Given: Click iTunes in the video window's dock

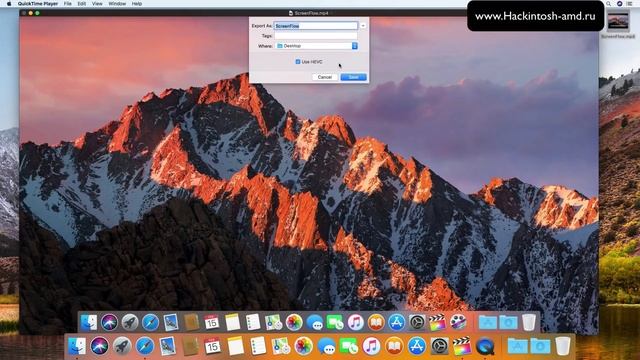Looking at the screenshot, I should (x=356, y=322).
